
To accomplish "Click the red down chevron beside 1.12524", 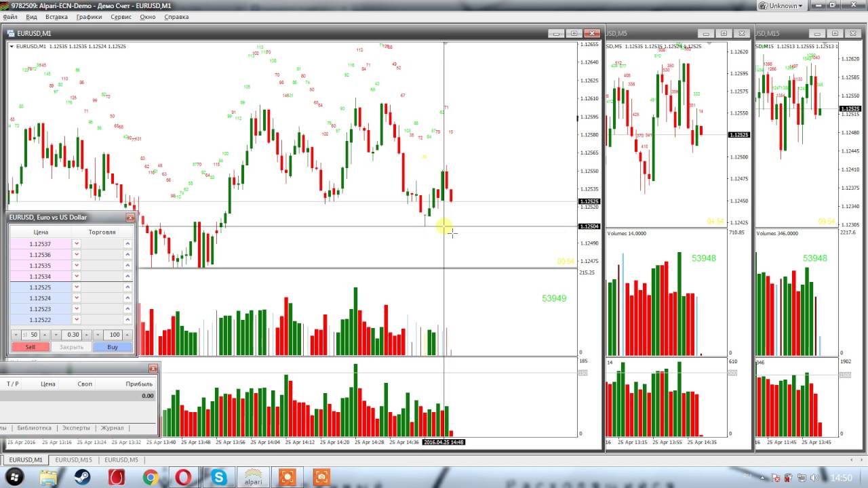I will click(77, 298).
